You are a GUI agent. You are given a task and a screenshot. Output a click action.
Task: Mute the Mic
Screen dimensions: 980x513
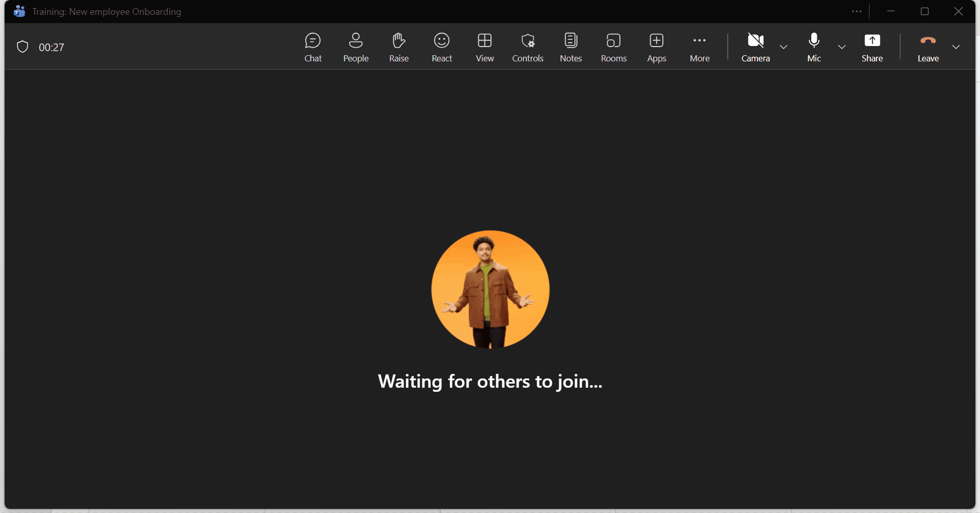[x=814, y=47]
